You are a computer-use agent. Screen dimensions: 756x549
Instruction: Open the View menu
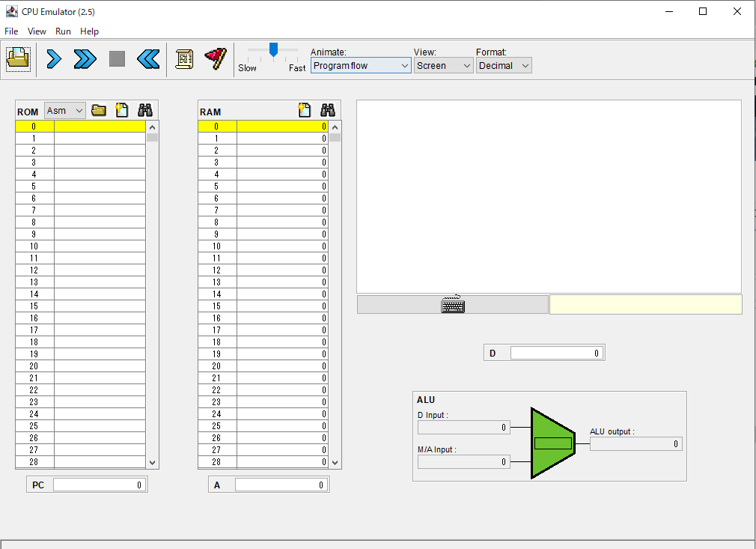coord(37,31)
